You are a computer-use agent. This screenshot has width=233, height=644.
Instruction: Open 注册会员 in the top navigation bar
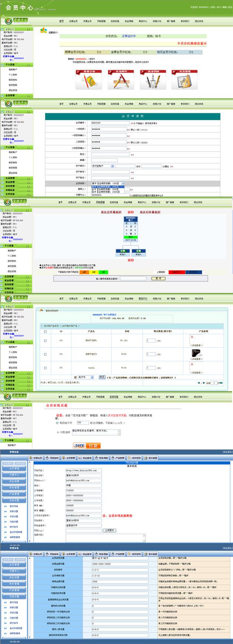(73, 21)
